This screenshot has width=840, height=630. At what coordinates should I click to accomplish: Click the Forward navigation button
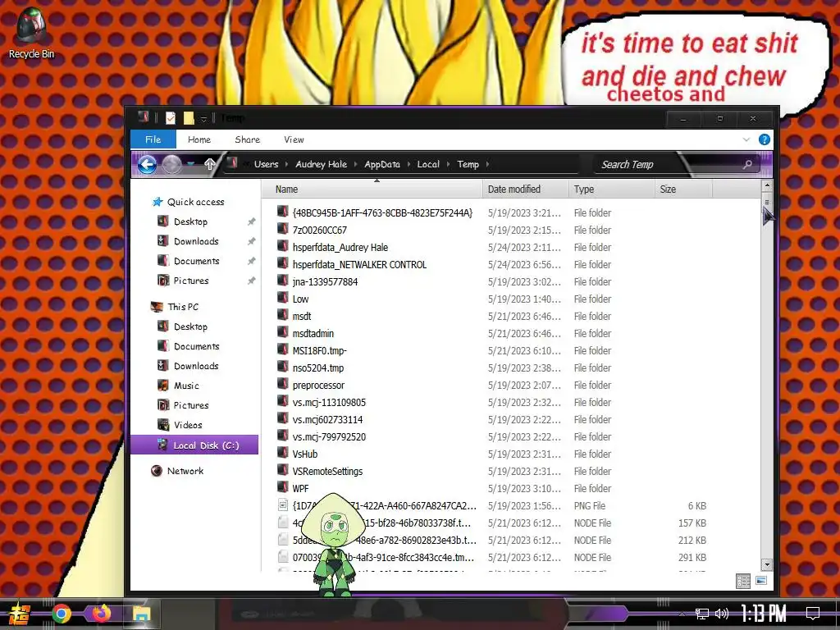(172, 164)
